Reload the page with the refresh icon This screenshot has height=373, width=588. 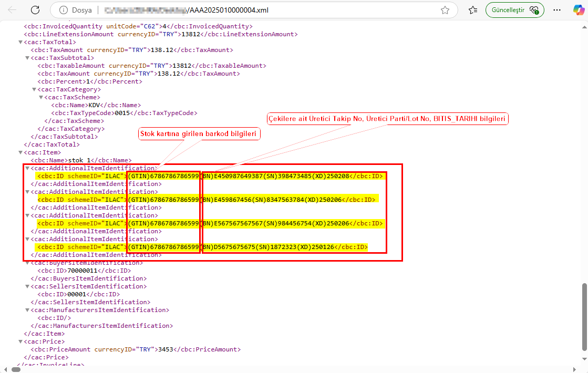[x=35, y=10]
